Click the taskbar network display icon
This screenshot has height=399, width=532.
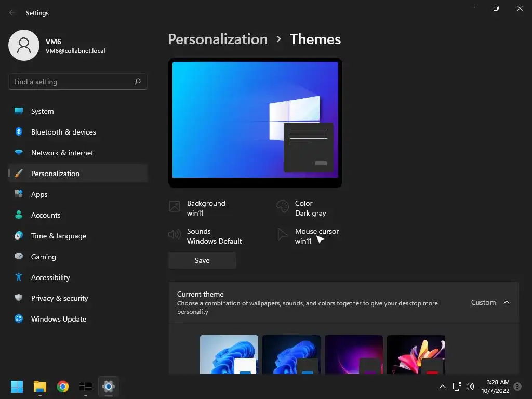tap(457, 387)
